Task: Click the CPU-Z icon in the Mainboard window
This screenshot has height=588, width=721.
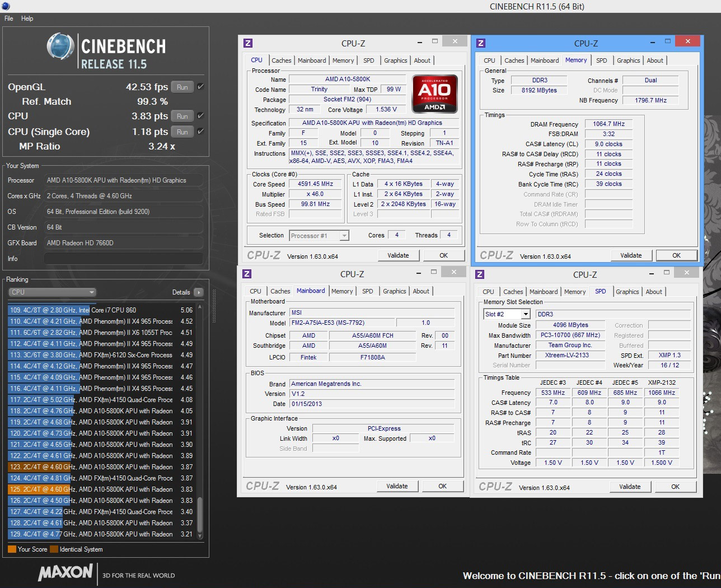Action: click(247, 274)
